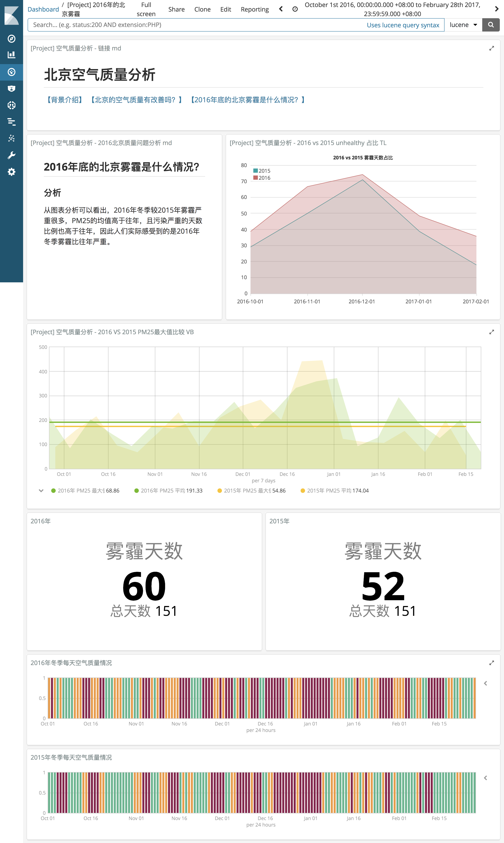The height and width of the screenshot is (843, 504).
Task: Open Uses lucene query syntax link
Action: coord(403,25)
